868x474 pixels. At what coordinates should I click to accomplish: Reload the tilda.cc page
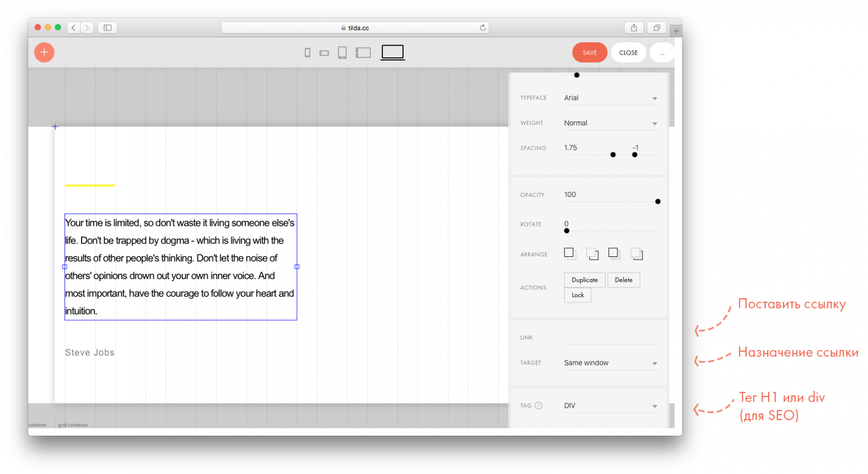tap(483, 28)
